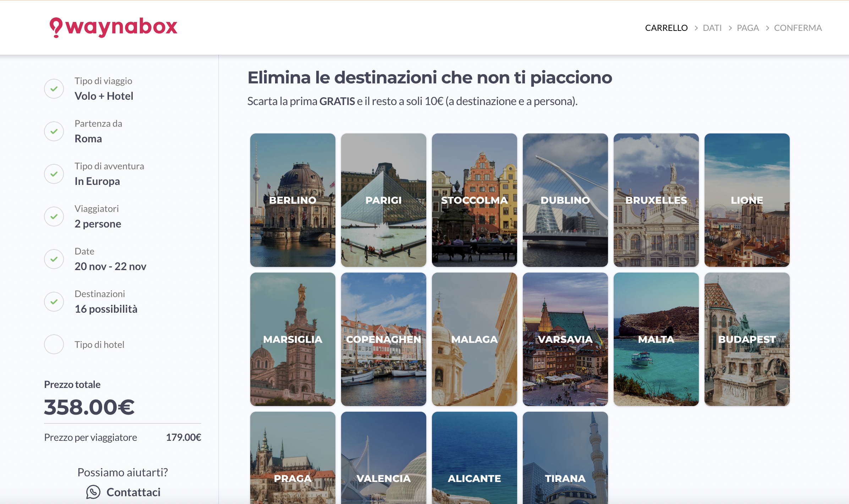
Task: Edit the 20 nov - 22 nov dates
Action: 110,266
